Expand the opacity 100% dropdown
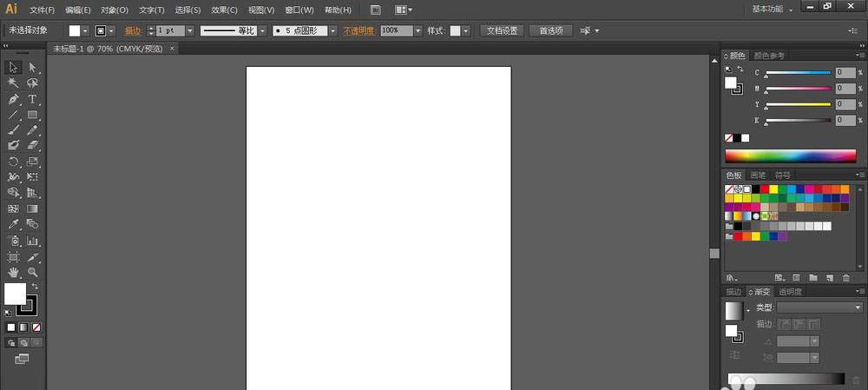 pyautogui.click(x=418, y=30)
